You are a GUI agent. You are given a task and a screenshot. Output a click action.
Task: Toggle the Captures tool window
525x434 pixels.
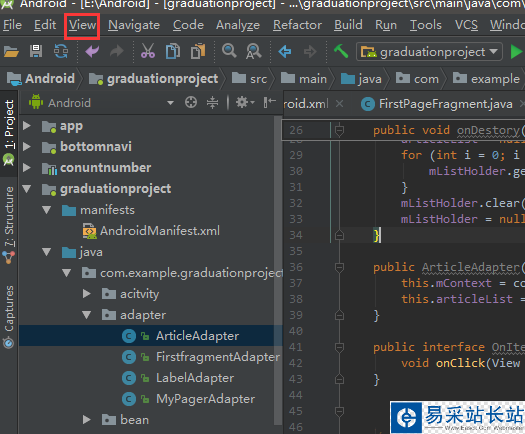tap(9, 316)
